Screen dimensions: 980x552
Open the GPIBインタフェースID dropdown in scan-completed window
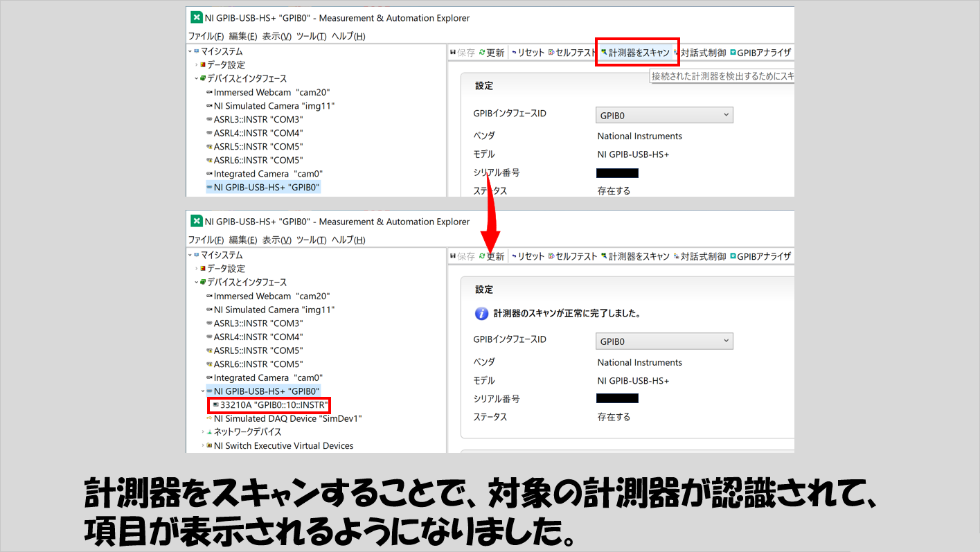click(x=664, y=341)
